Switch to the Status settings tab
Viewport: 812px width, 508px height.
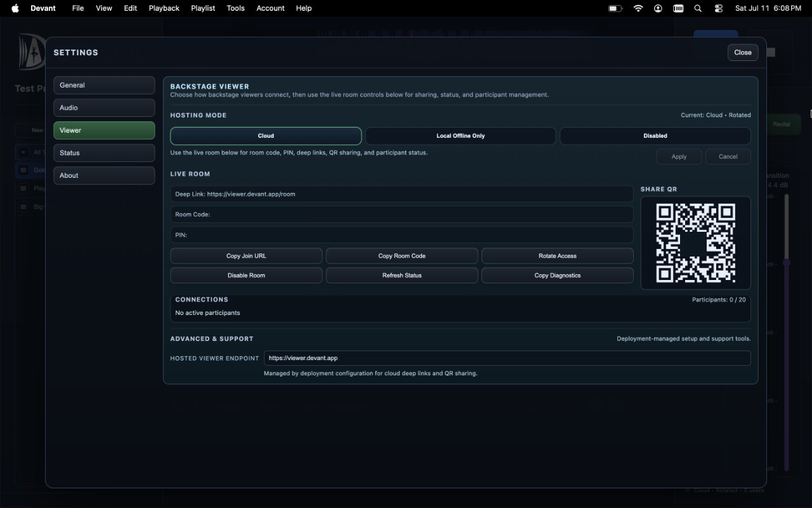104,153
